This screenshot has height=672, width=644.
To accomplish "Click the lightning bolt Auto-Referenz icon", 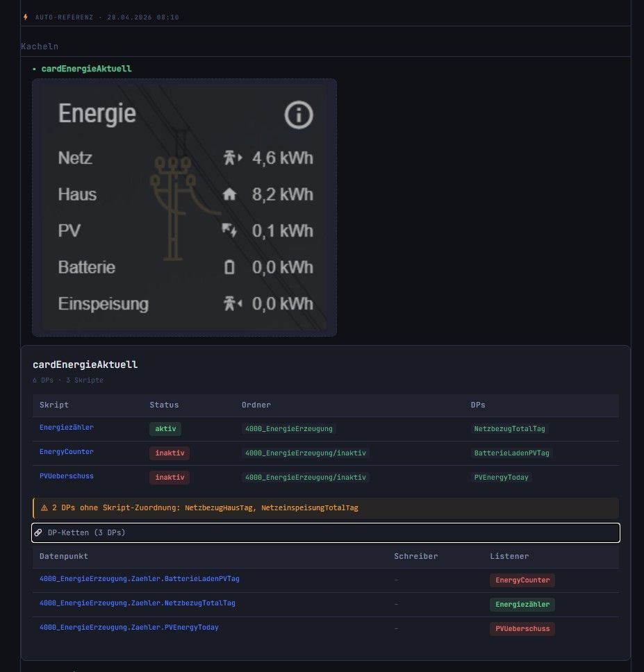I will 26,17.
